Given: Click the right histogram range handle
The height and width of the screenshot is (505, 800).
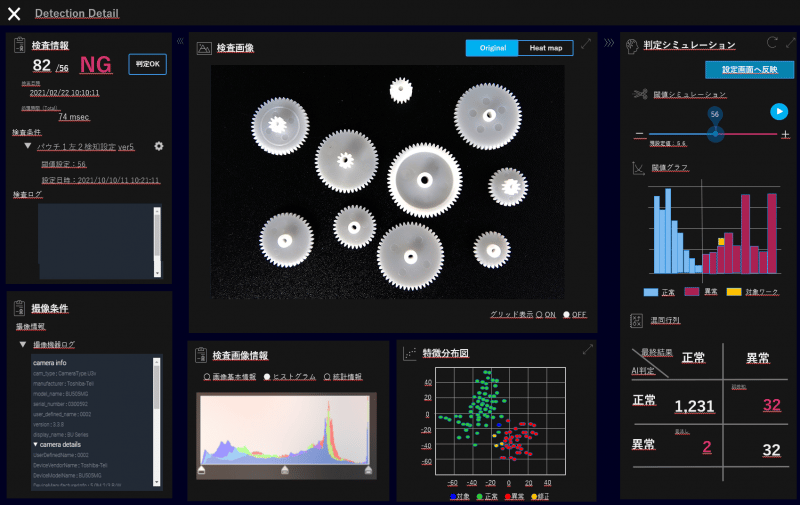Looking at the screenshot, I should pos(368,469).
